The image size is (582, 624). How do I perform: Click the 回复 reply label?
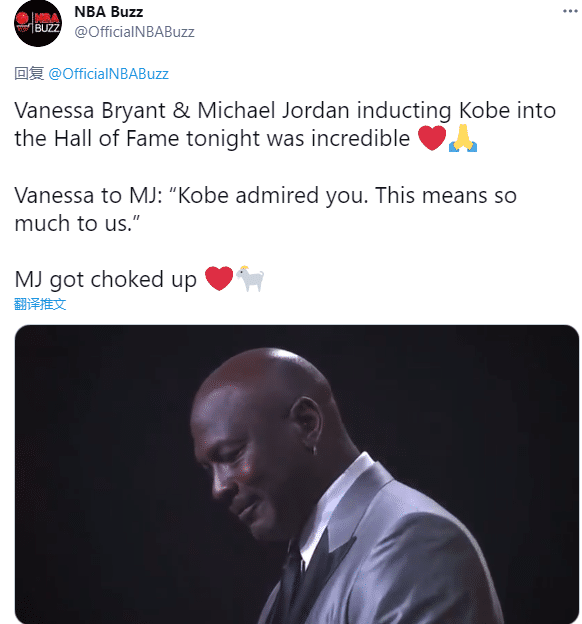pos(29,74)
